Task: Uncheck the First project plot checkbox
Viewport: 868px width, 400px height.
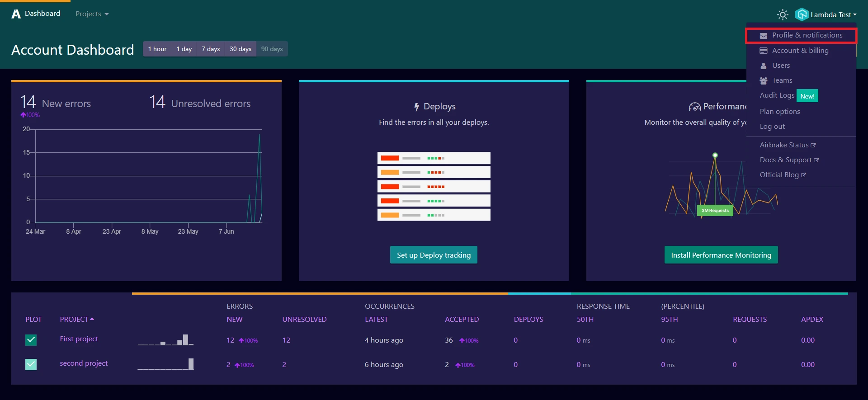Action: click(31, 340)
